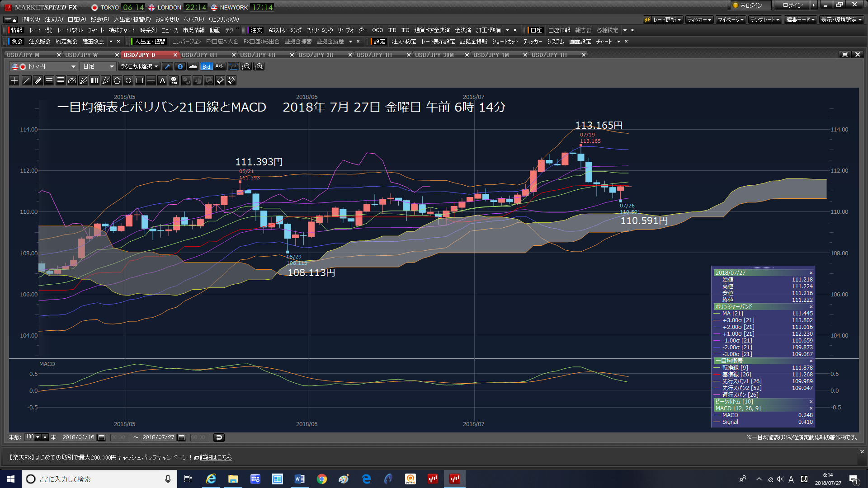Image resolution: width=868 pixels, height=488 pixels.
Task: Click the ASストリーミング order button
Action: pos(285,30)
